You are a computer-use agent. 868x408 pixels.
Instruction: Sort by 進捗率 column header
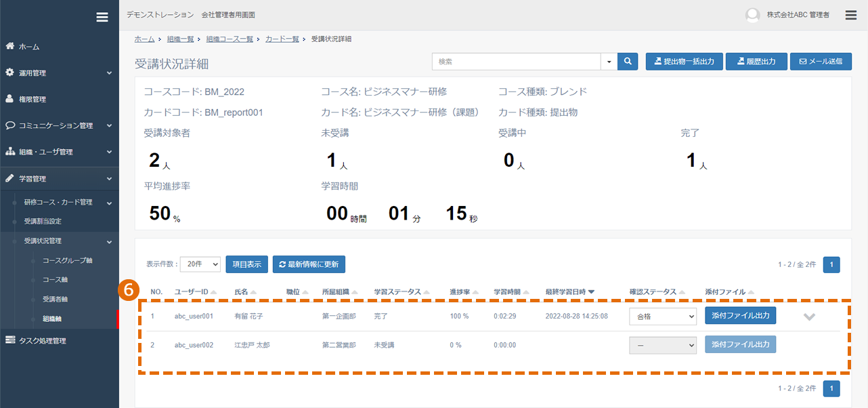pos(464,292)
